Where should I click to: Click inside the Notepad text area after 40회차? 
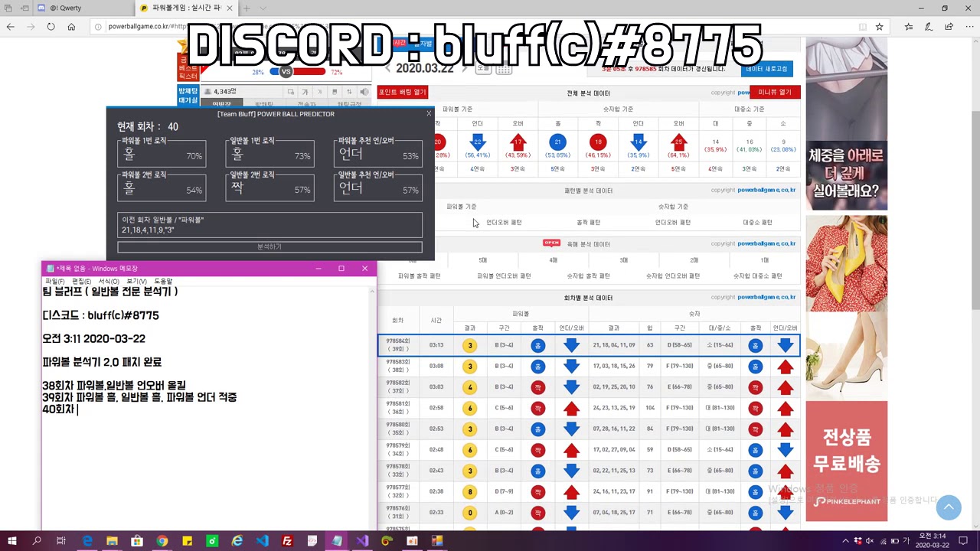tap(78, 409)
